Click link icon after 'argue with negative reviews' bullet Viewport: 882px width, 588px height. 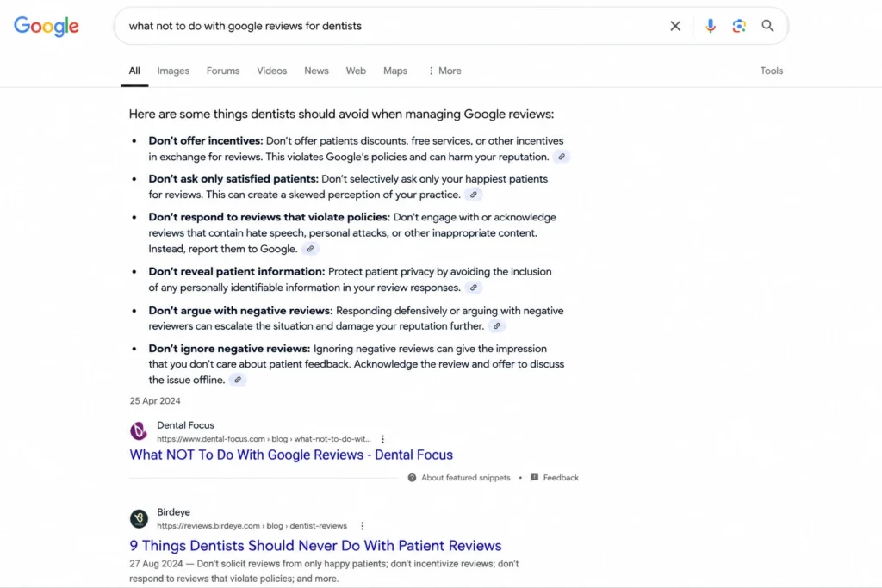(497, 326)
